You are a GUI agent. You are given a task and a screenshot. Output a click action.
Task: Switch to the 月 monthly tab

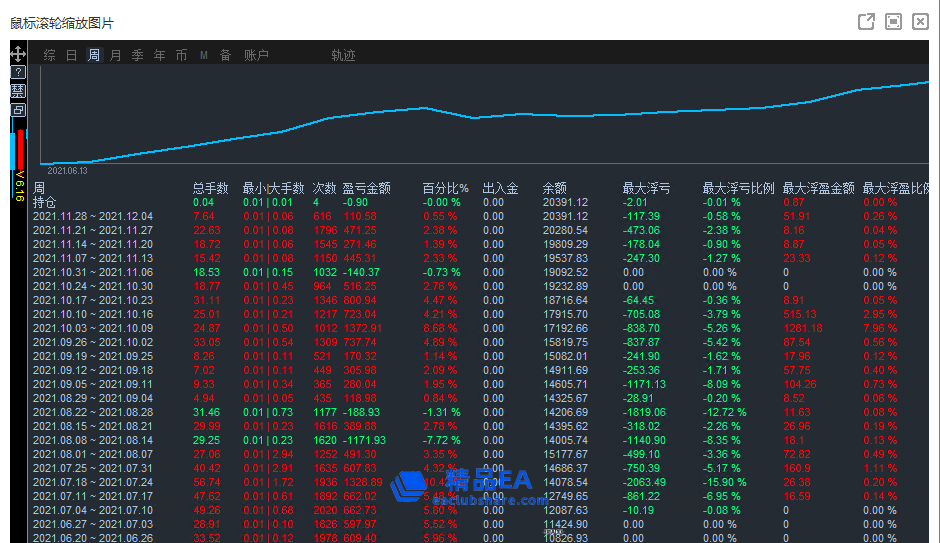pos(116,56)
